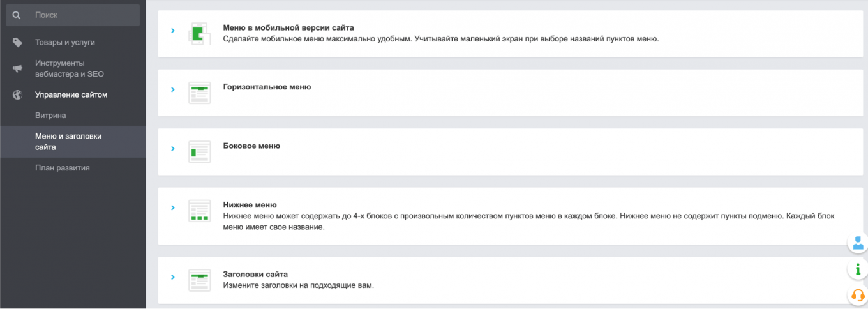Screen dimensions: 868x309
Task: Expand the Меню в мобильной версии сайта section
Action: coord(173,31)
